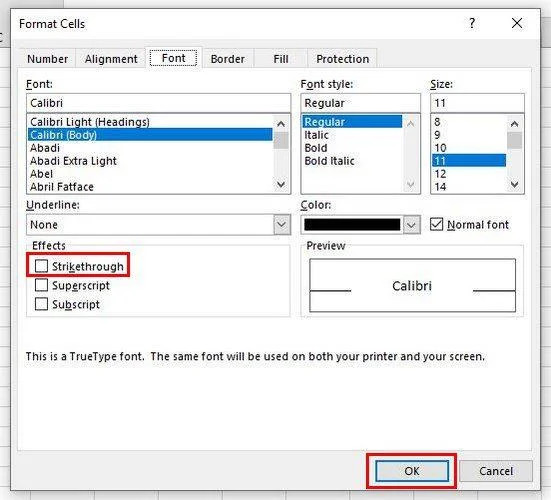Select Calibri (Body) in font list
Screen dimensions: 551x500
click(150, 135)
